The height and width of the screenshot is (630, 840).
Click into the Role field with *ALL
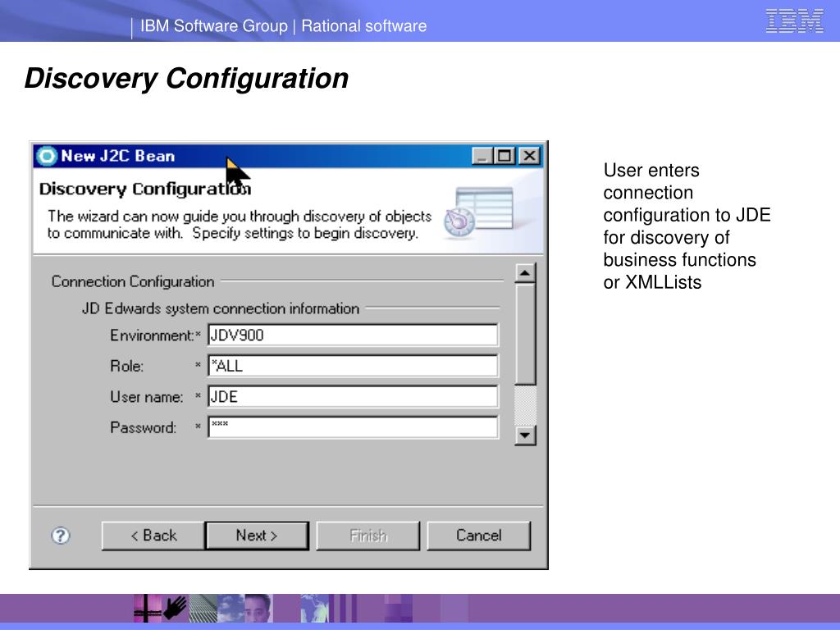353,366
